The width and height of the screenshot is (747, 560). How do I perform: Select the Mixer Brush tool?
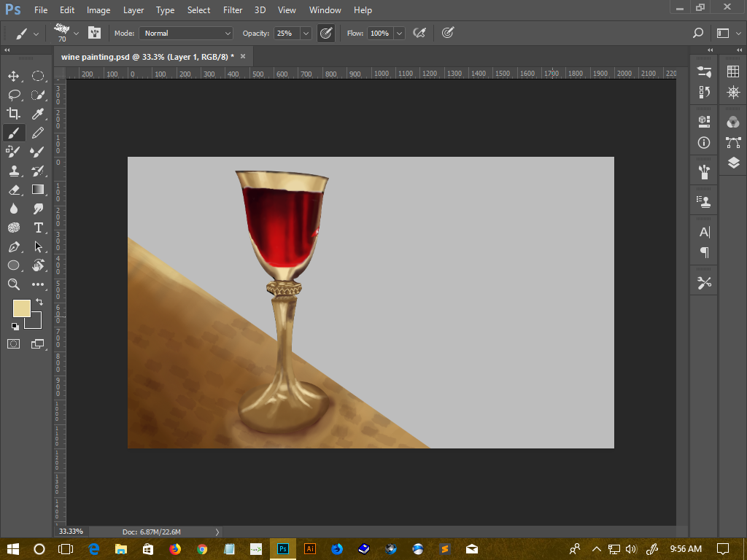(x=38, y=152)
